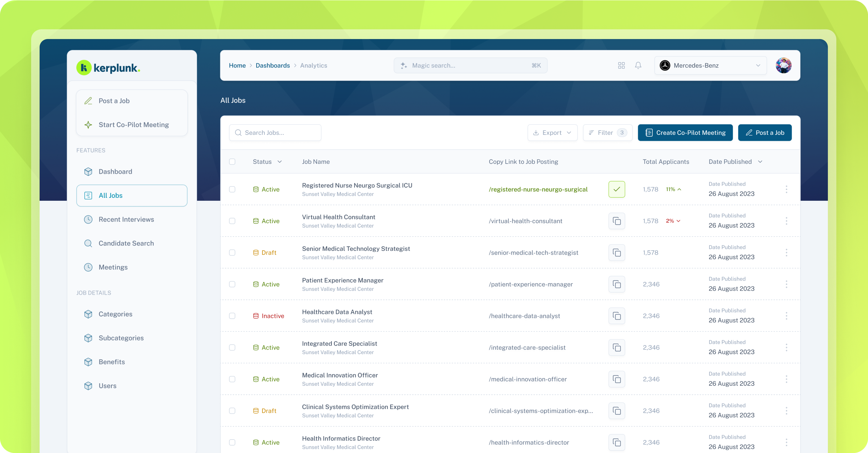Open three-dot menu for Medical Innovation Officer

click(x=786, y=379)
